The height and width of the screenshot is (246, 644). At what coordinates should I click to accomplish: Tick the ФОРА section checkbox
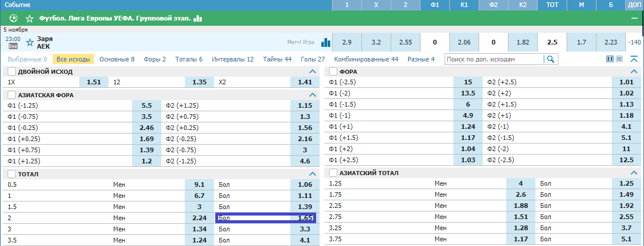tap(333, 71)
